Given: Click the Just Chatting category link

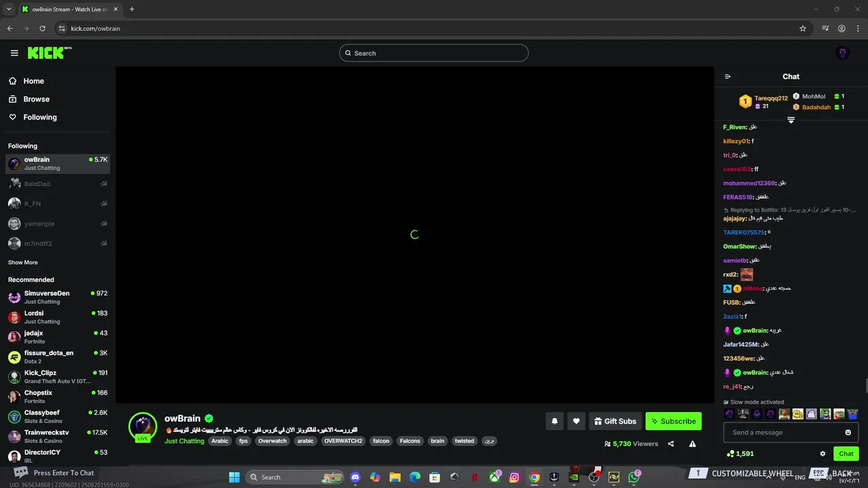Looking at the screenshot, I should click(x=184, y=441).
